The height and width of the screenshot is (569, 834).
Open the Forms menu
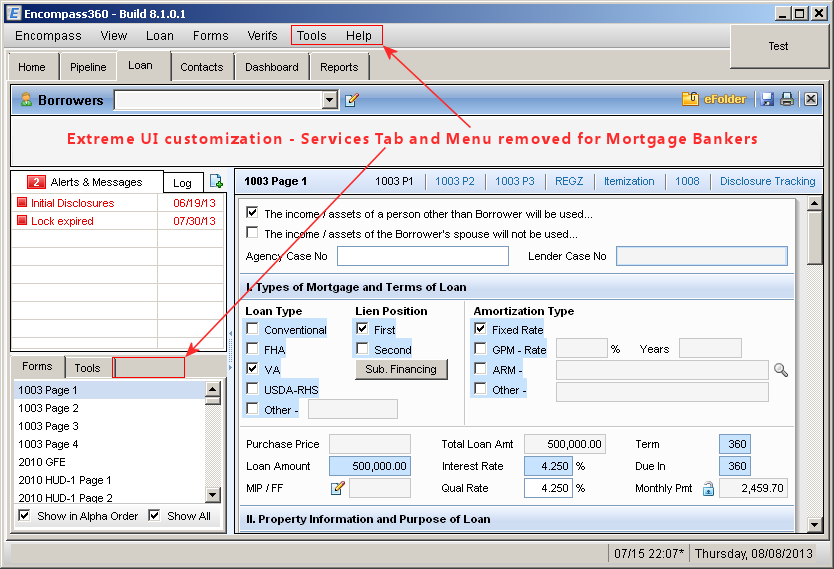click(211, 36)
